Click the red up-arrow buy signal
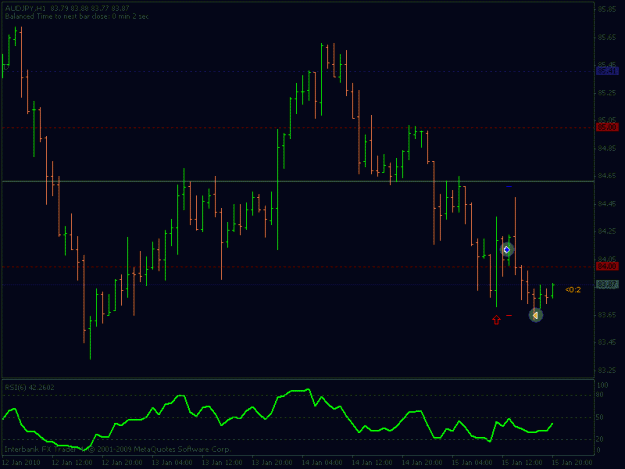 [496, 320]
